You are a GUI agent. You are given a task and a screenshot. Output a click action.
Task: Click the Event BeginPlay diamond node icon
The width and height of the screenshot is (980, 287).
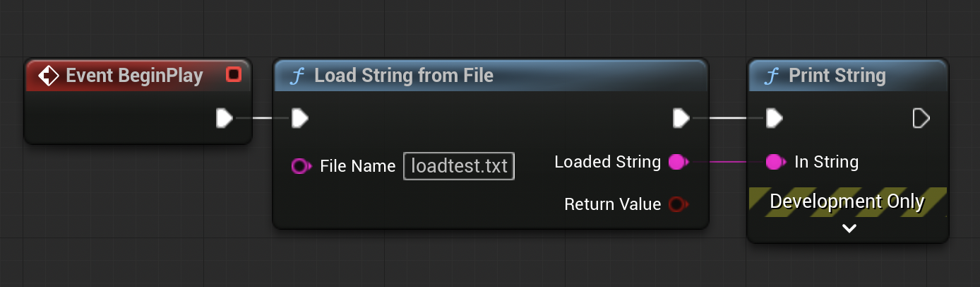click(x=48, y=76)
